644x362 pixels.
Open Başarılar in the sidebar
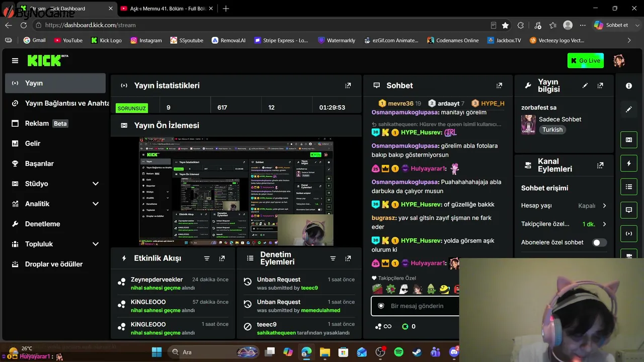coord(55,163)
